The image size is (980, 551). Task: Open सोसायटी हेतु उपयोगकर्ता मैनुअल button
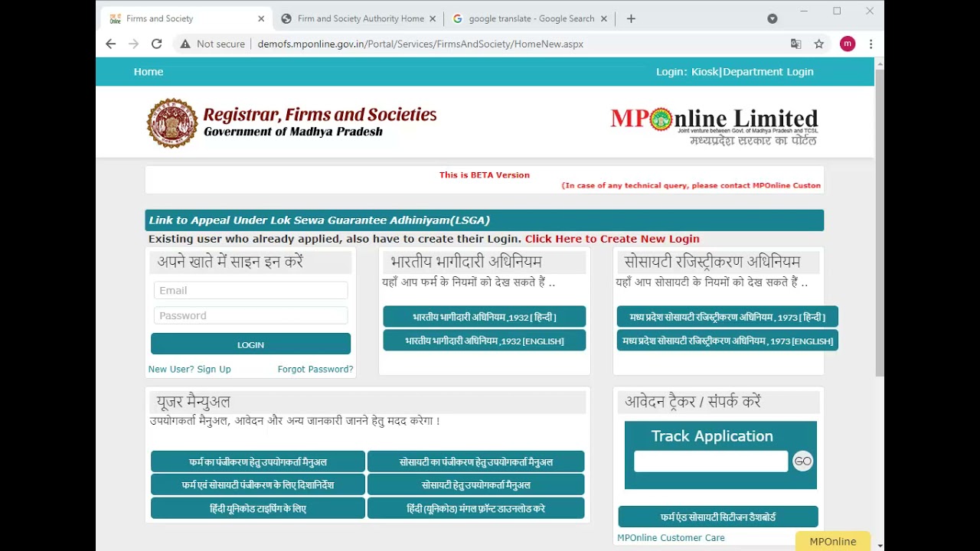475,485
